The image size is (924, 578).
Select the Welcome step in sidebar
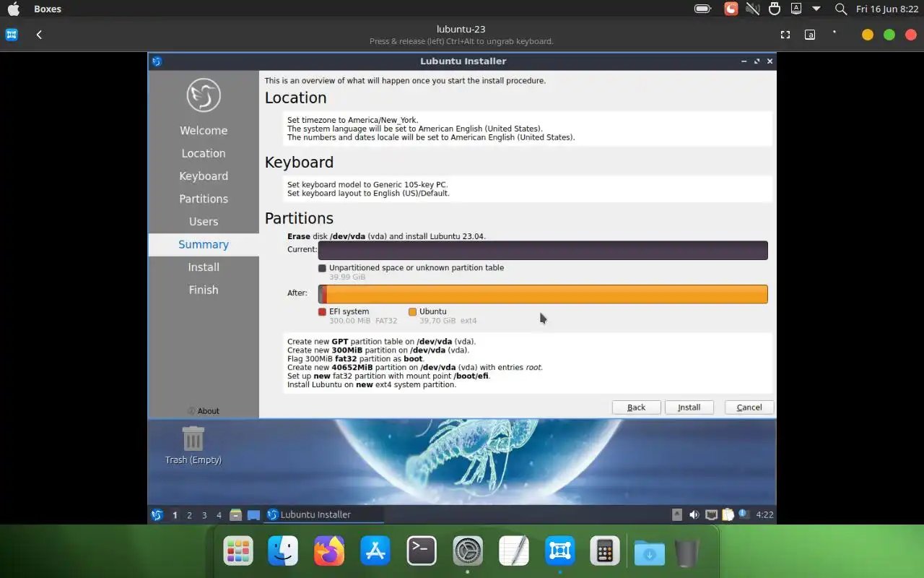(x=204, y=131)
